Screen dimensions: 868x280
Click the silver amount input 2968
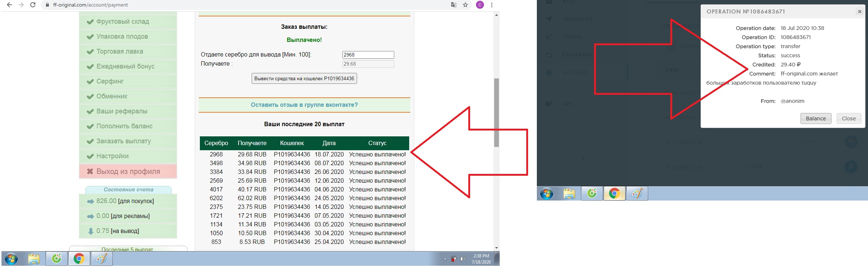coord(368,55)
